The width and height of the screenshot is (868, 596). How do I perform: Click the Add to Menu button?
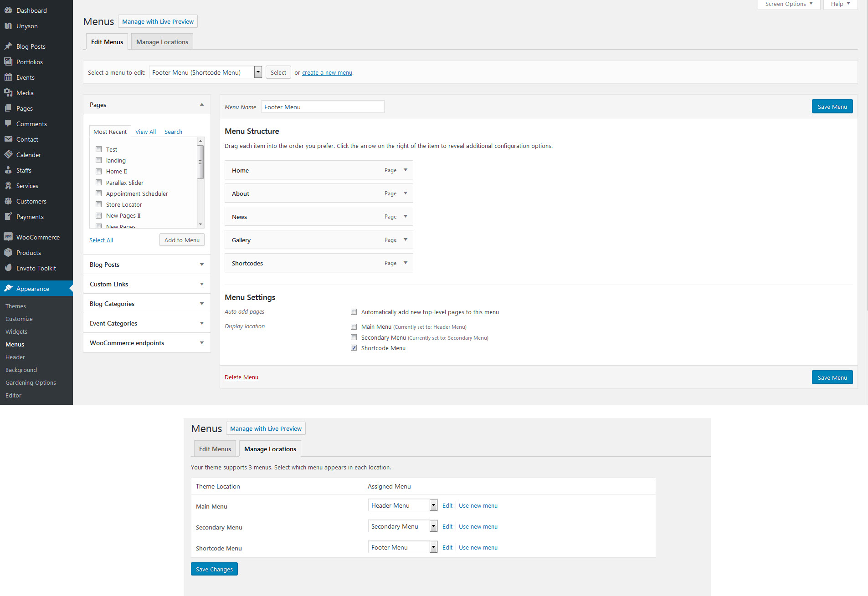[x=182, y=240]
